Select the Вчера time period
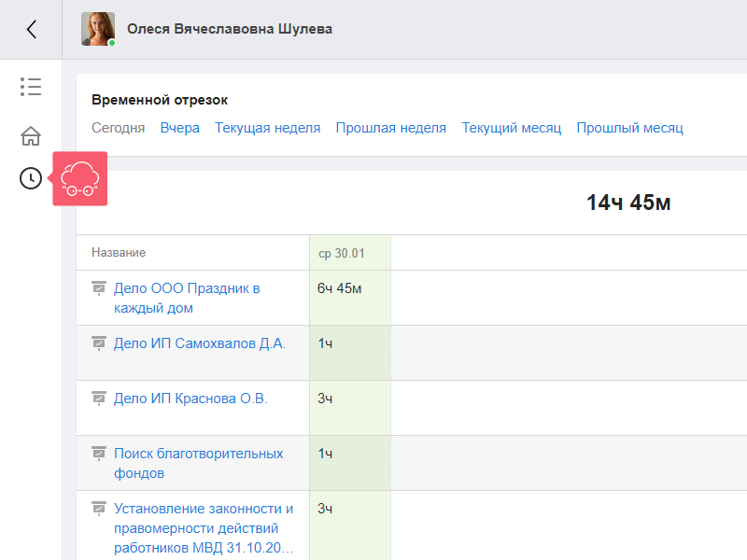 179,128
